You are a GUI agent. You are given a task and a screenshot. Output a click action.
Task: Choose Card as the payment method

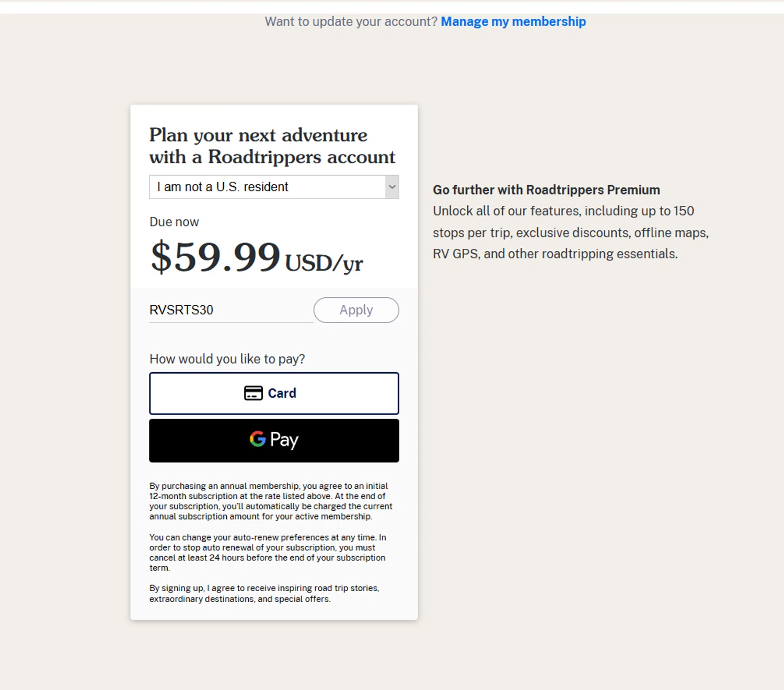(x=274, y=393)
